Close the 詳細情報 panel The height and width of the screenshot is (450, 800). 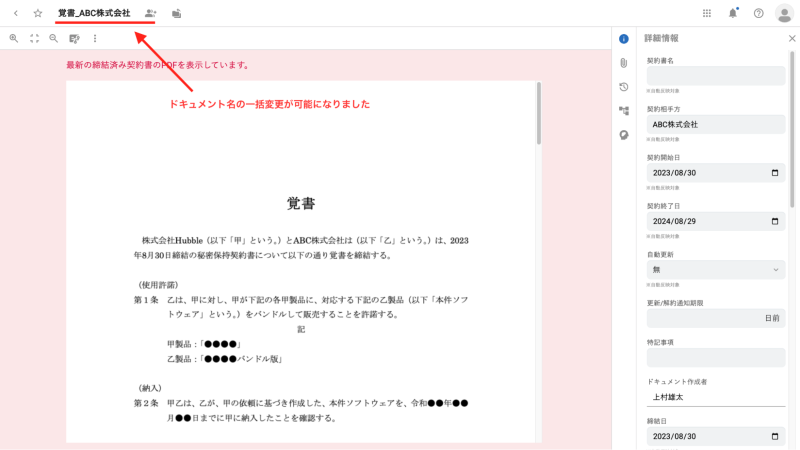(x=792, y=38)
